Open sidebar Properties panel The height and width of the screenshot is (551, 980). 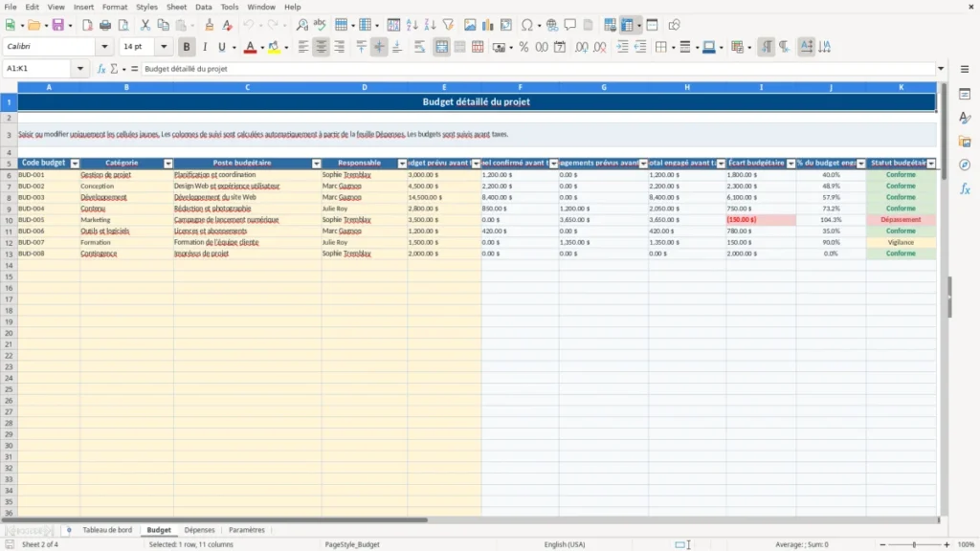coord(965,94)
